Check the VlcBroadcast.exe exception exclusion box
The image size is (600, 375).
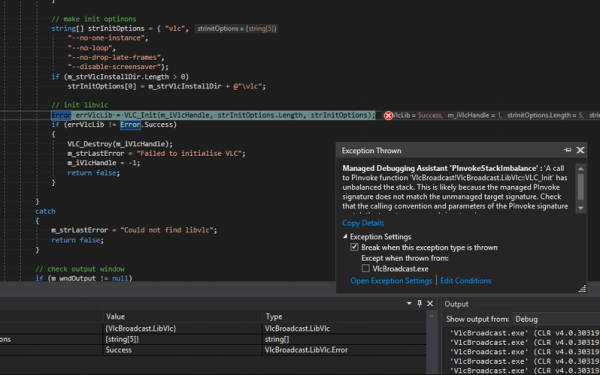point(366,268)
